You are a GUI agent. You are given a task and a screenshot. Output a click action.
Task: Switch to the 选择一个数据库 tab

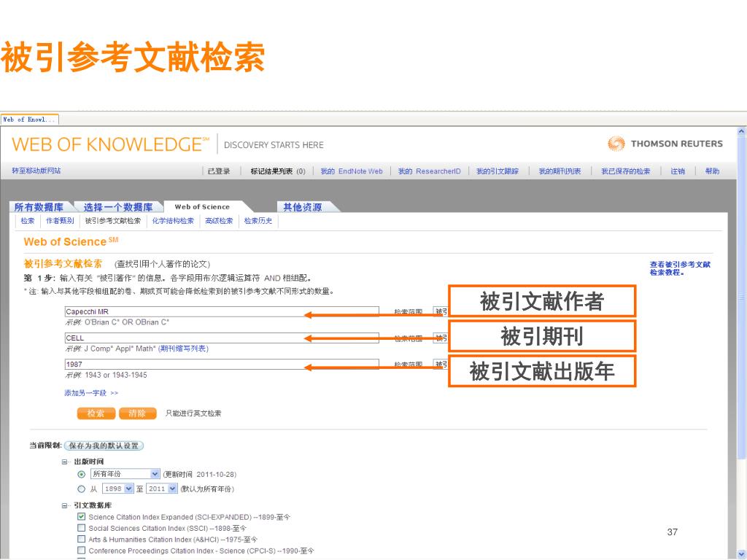117,206
